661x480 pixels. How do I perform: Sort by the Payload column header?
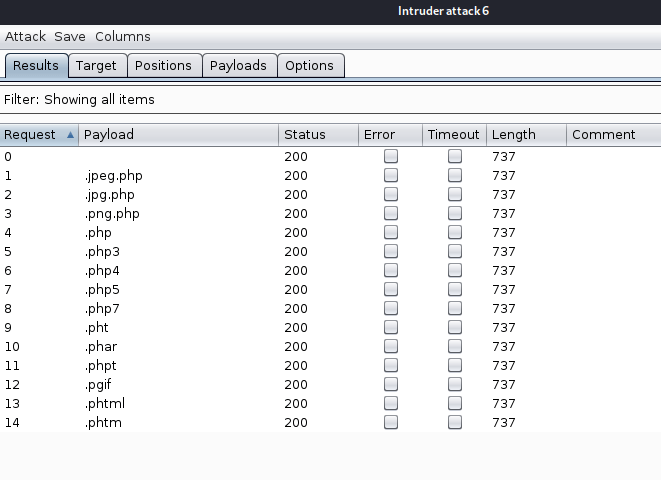178,135
